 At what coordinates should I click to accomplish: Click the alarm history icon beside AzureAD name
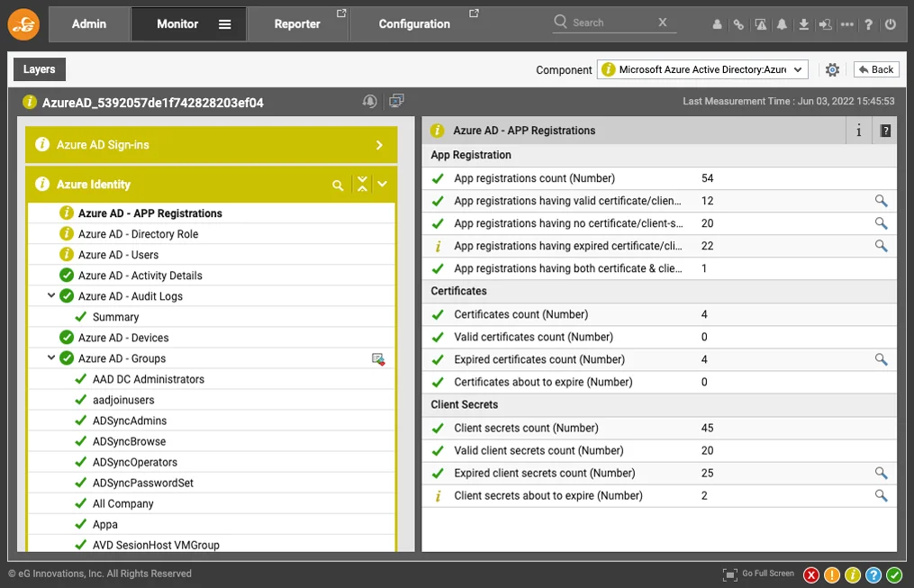(369, 102)
